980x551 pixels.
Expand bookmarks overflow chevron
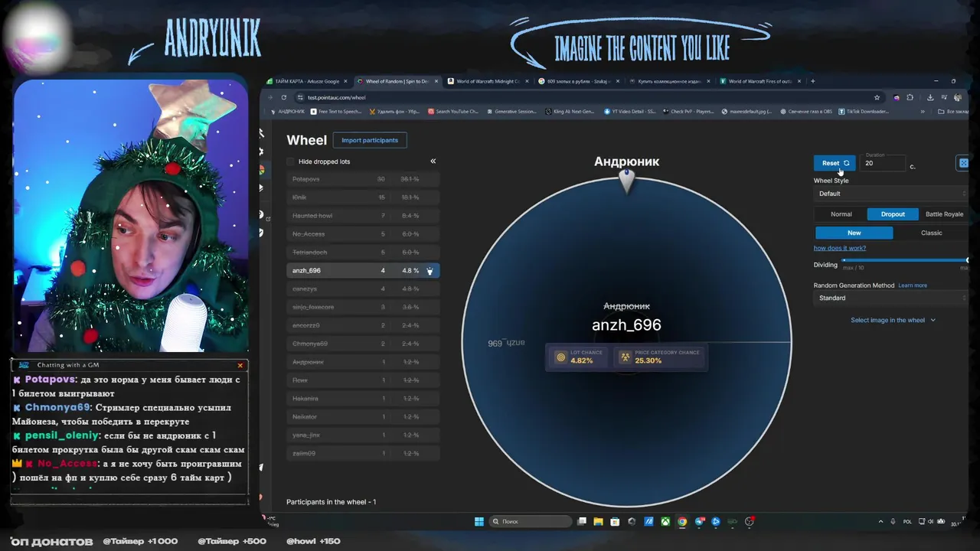pos(922,112)
